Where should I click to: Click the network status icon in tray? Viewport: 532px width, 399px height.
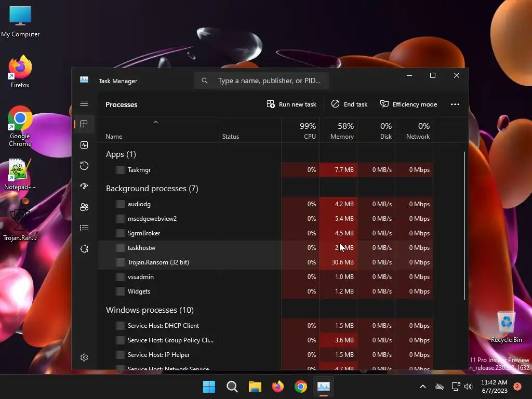point(456,387)
